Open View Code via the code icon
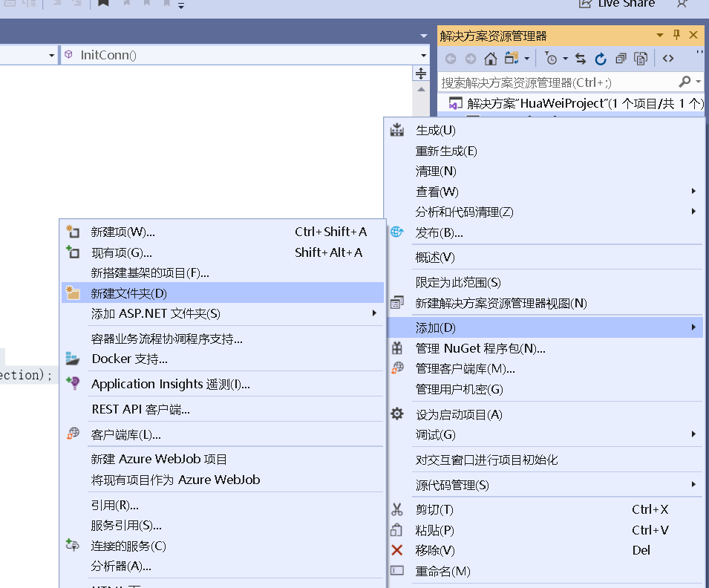 [x=669, y=58]
